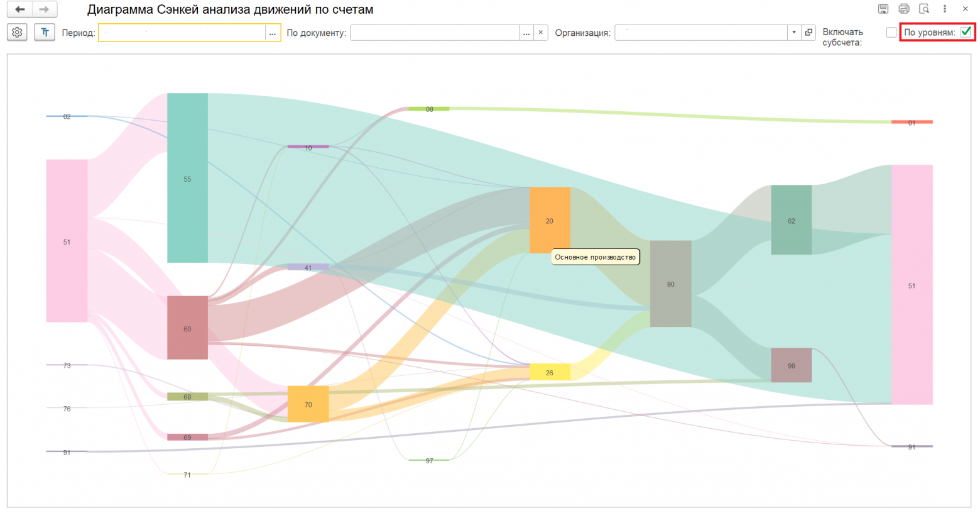Click the orange account 20 node
The height and width of the screenshot is (513, 980).
550,220
